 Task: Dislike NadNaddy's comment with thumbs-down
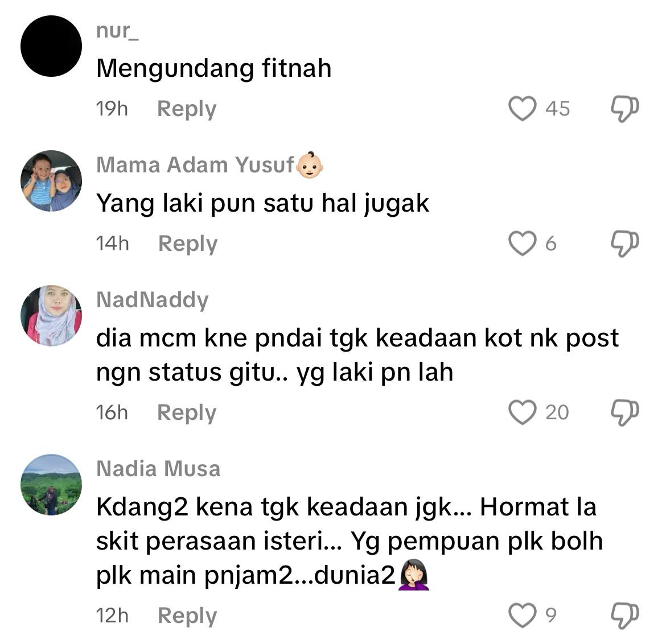[x=625, y=412]
